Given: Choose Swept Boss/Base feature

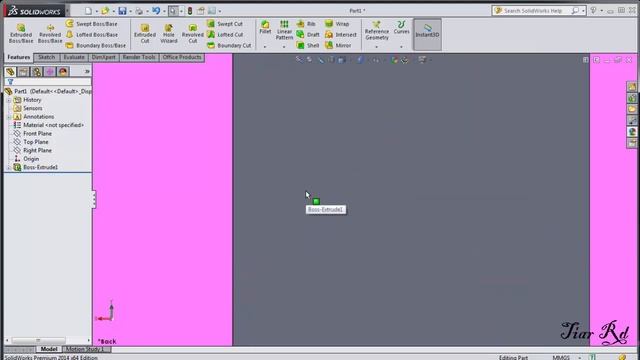Looking at the screenshot, I should click(x=92, y=24).
